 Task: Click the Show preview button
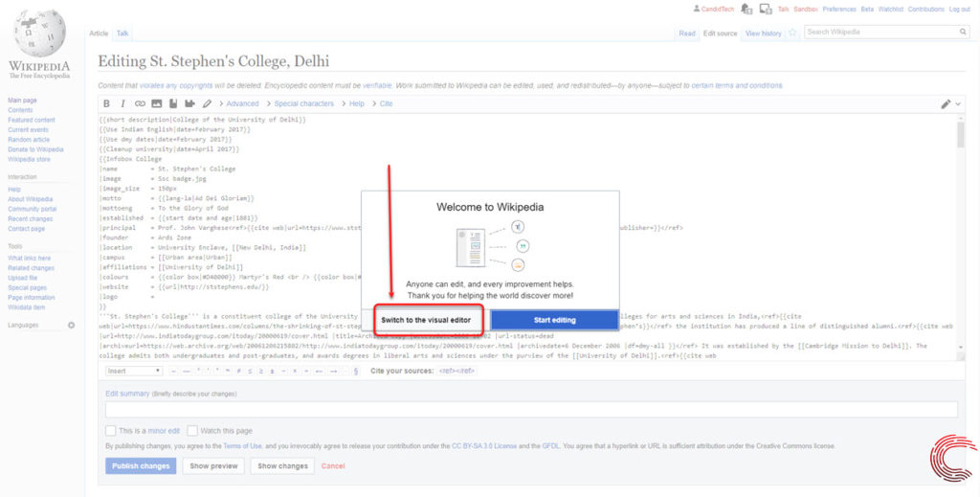(213, 465)
